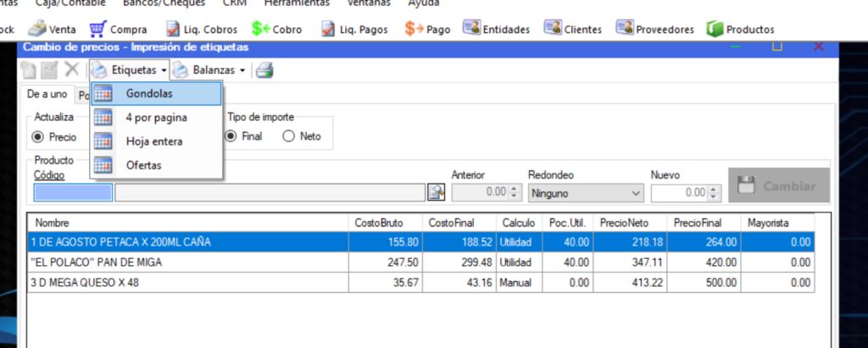This screenshot has height=348, width=868.
Task: Open the Compra shopping cart shortcut
Action: 118,29
